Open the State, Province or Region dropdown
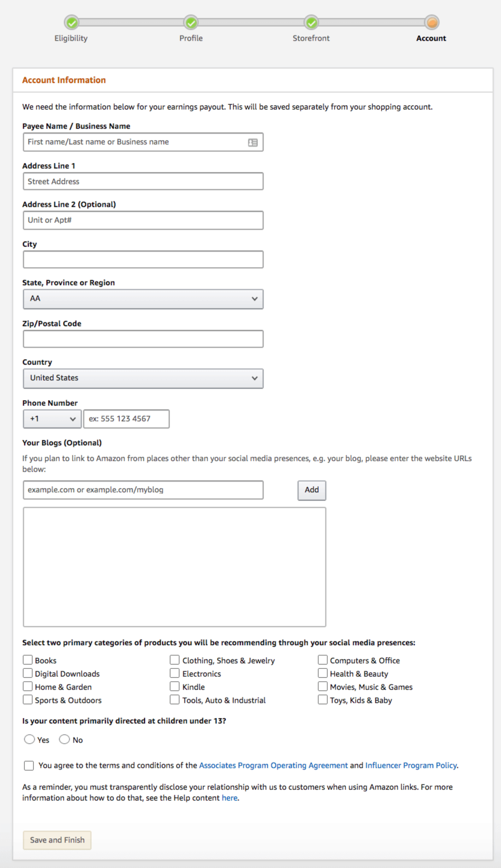 (x=143, y=299)
